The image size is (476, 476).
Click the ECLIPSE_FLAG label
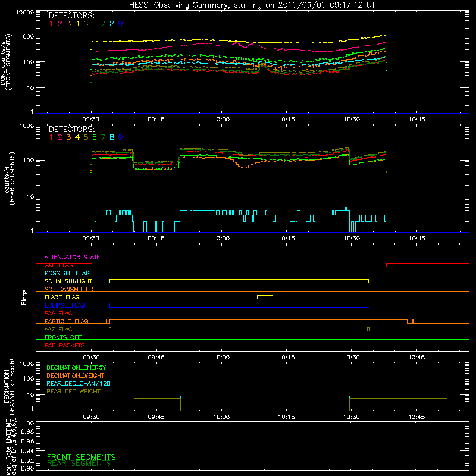coord(65,305)
